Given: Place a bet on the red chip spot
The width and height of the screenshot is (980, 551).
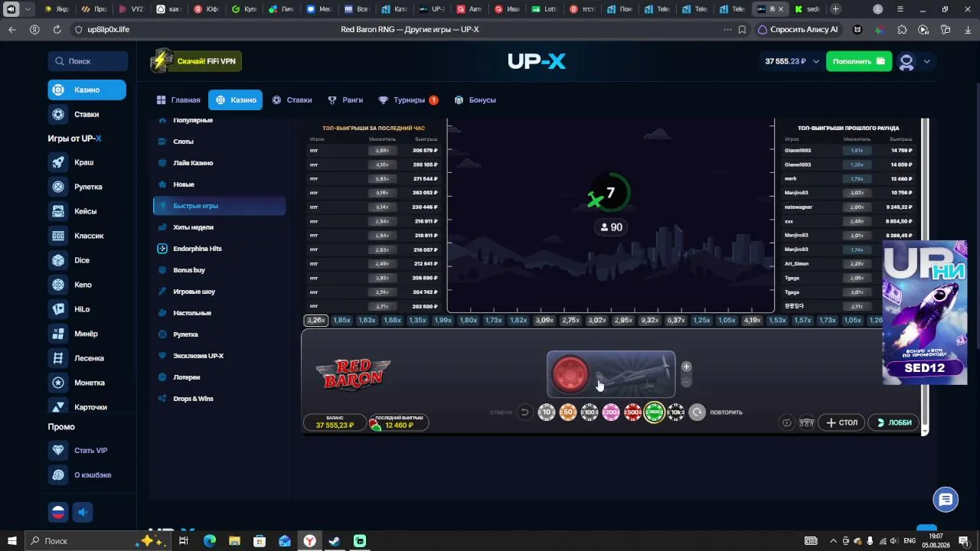Looking at the screenshot, I should pyautogui.click(x=569, y=374).
